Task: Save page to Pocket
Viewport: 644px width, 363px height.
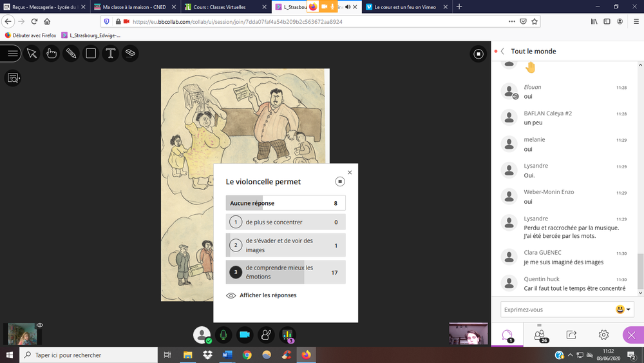Action: click(x=523, y=21)
